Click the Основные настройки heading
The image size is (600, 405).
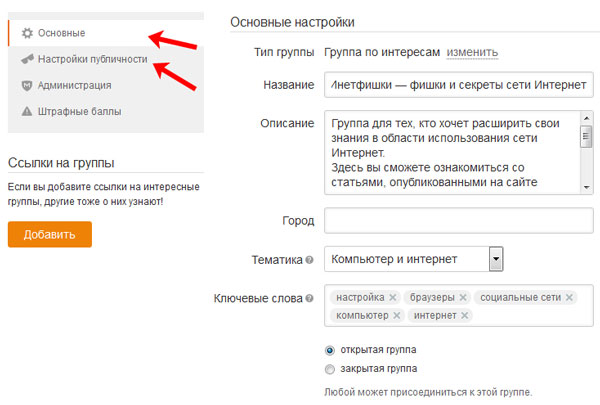[x=292, y=22]
